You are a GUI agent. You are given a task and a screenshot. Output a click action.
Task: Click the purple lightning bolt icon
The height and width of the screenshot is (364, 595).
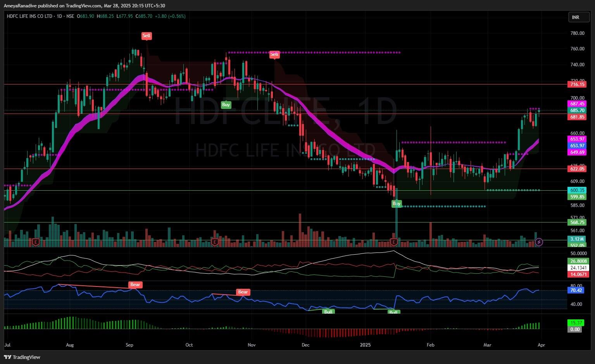539,242
